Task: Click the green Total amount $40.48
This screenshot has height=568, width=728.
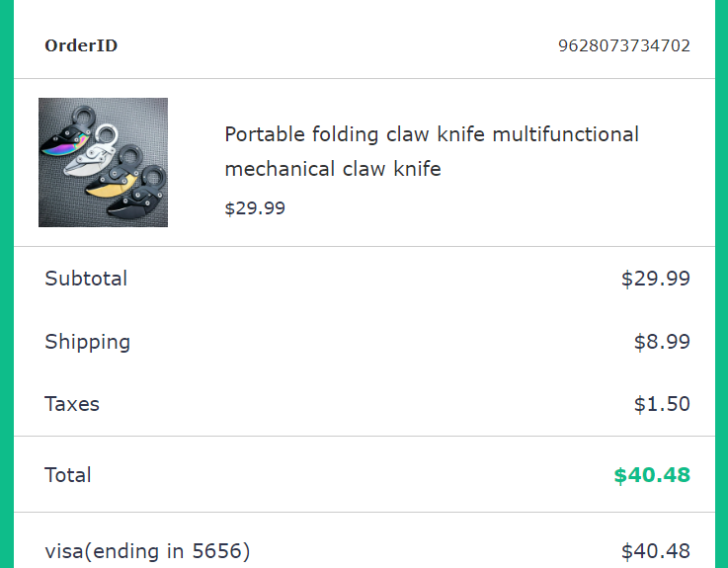Action: pos(651,475)
